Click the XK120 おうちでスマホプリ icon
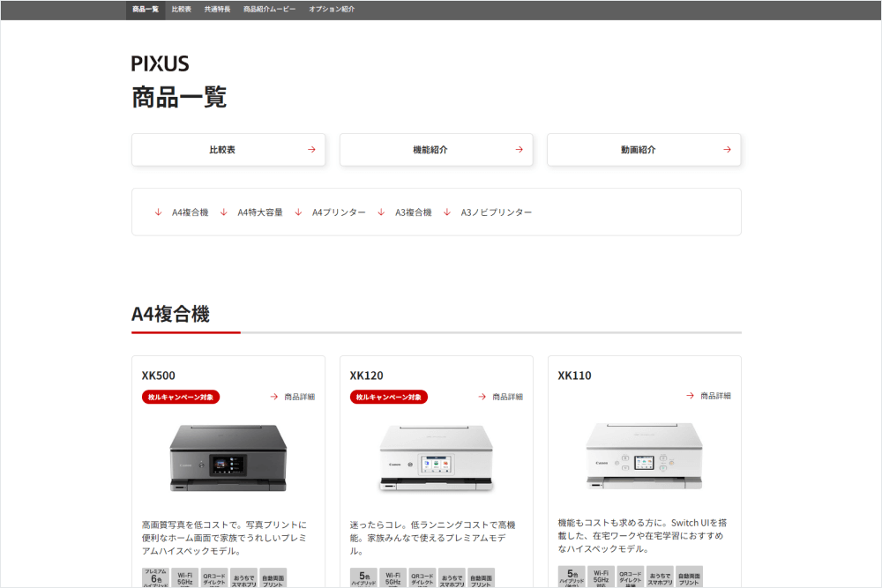Screen dimensions: 882x588 click(452, 578)
